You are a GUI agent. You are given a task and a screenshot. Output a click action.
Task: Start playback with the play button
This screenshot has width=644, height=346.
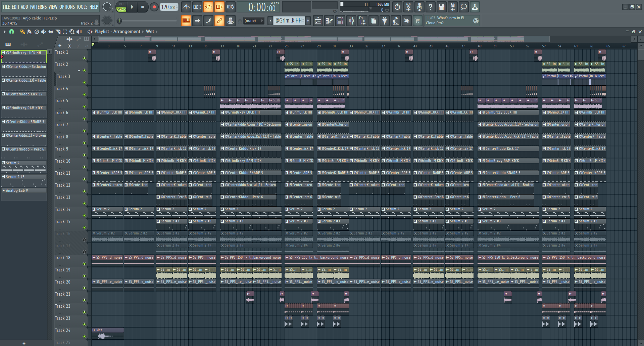pyautogui.click(x=132, y=7)
